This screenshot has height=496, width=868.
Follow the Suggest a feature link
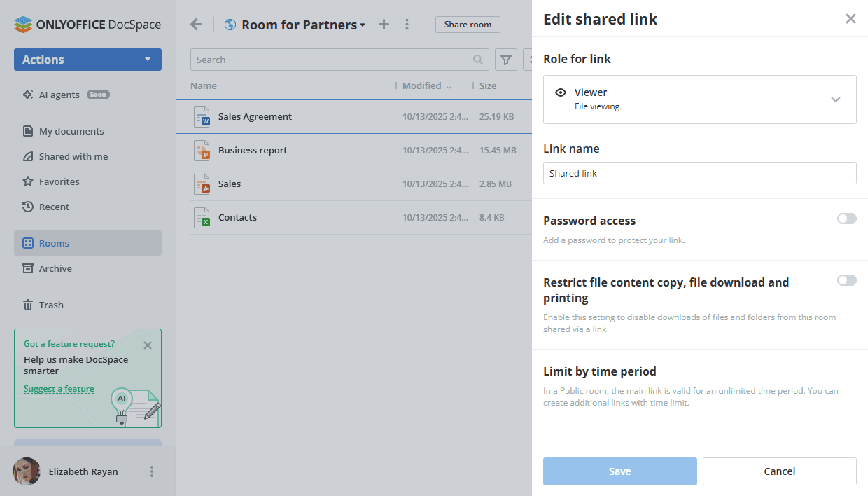tap(59, 389)
